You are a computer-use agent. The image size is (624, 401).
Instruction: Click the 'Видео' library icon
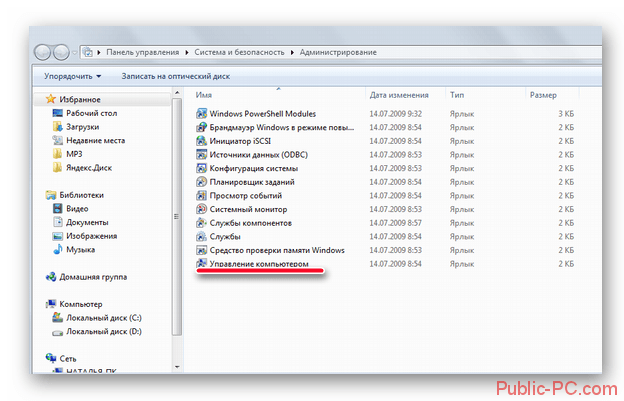(58, 208)
